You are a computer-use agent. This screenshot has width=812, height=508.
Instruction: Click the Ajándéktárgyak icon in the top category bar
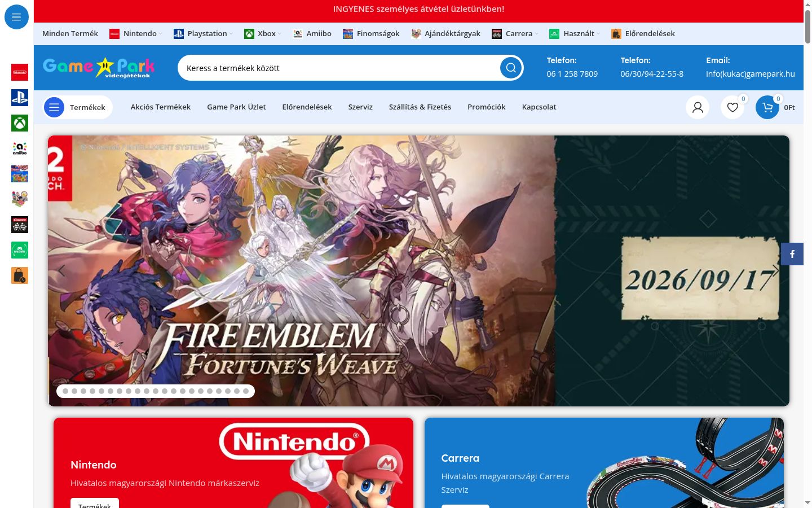416,34
